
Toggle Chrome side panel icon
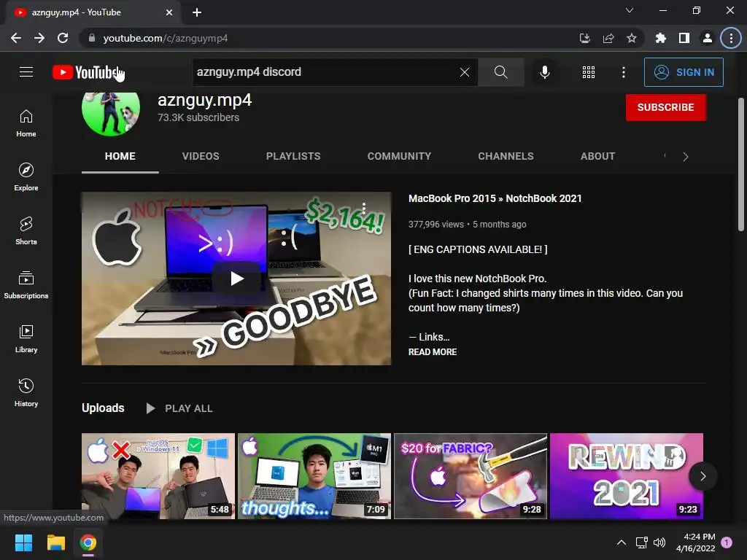pos(684,38)
